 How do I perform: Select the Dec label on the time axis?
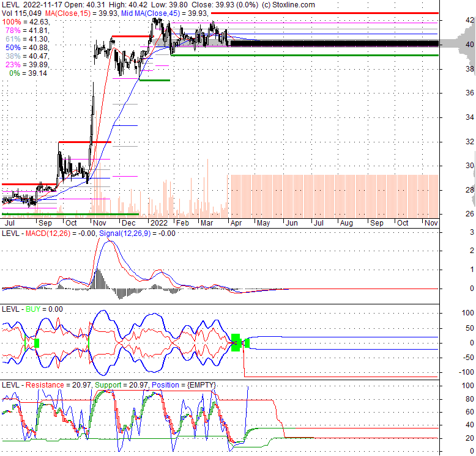tap(127, 224)
